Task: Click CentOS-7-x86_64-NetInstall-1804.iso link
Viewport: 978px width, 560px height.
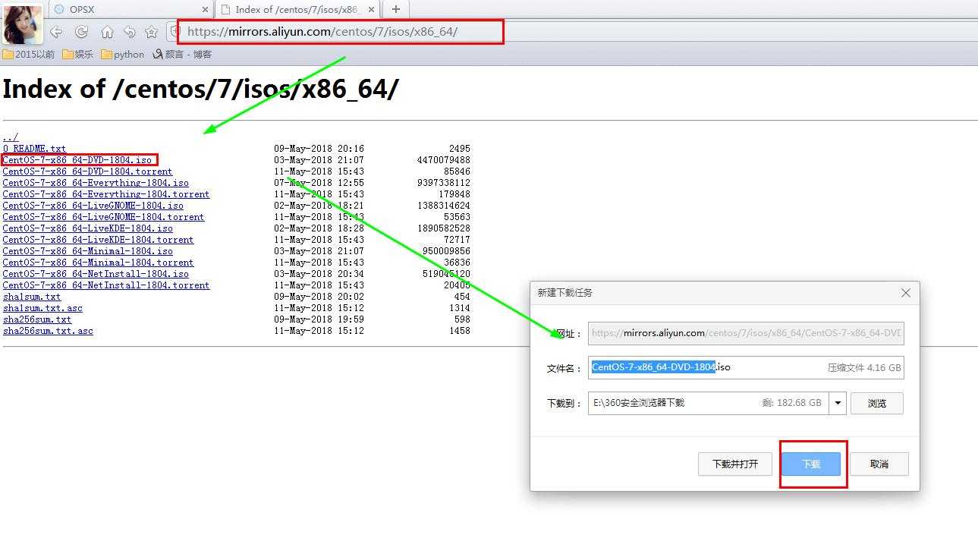Action: (x=96, y=274)
